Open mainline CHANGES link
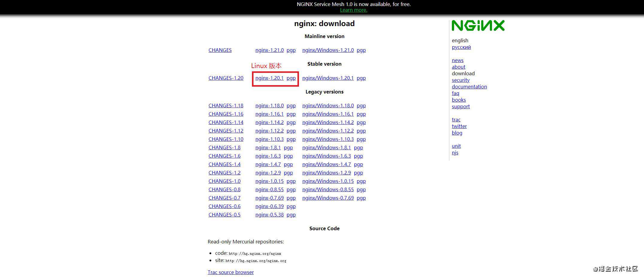The width and height of the screenshot is (644, 277). (220, 50)
